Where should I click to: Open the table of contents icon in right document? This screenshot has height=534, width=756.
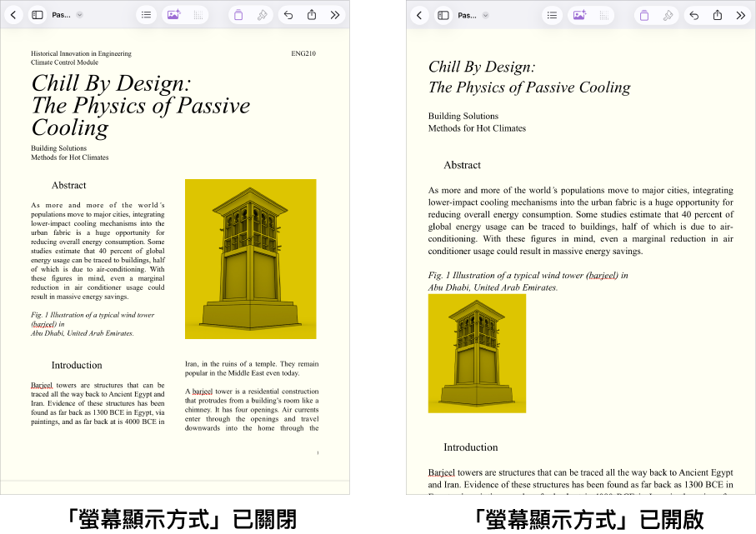pos(553,14)
